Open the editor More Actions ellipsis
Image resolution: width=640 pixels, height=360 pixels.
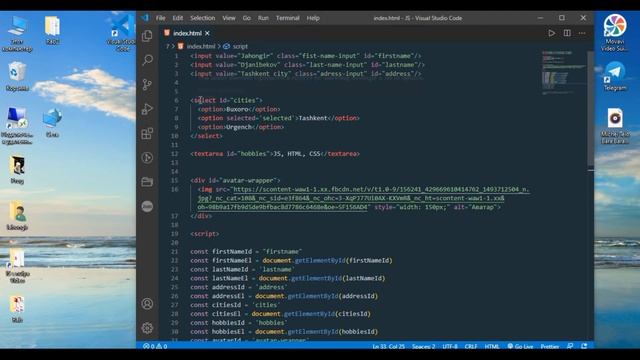(x=582, y=33)
